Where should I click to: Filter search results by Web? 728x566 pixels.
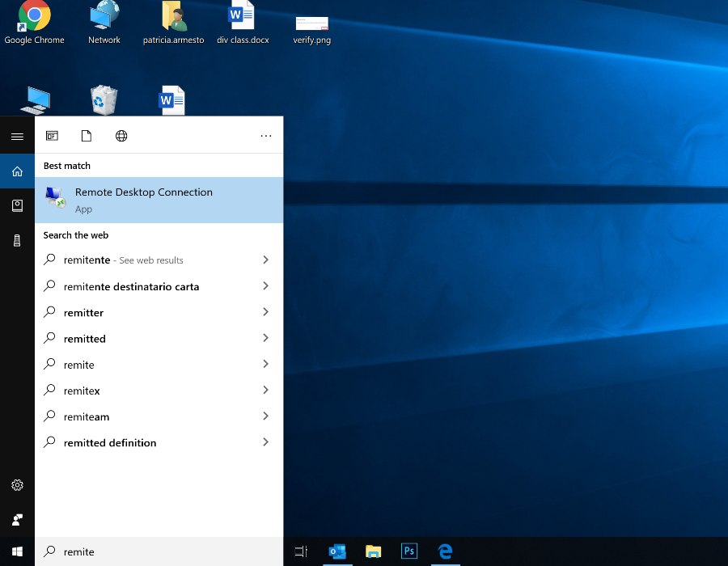[121, 136]
